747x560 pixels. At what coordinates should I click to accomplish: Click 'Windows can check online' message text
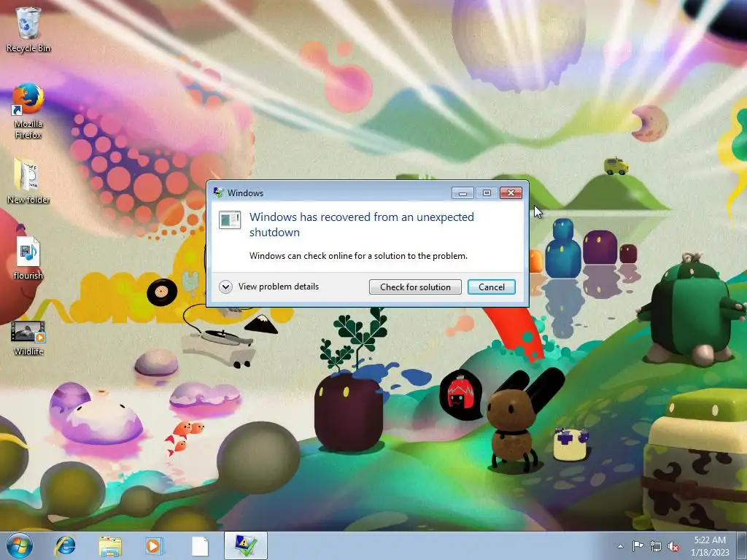pyautogui.click(x=358, y=256)
